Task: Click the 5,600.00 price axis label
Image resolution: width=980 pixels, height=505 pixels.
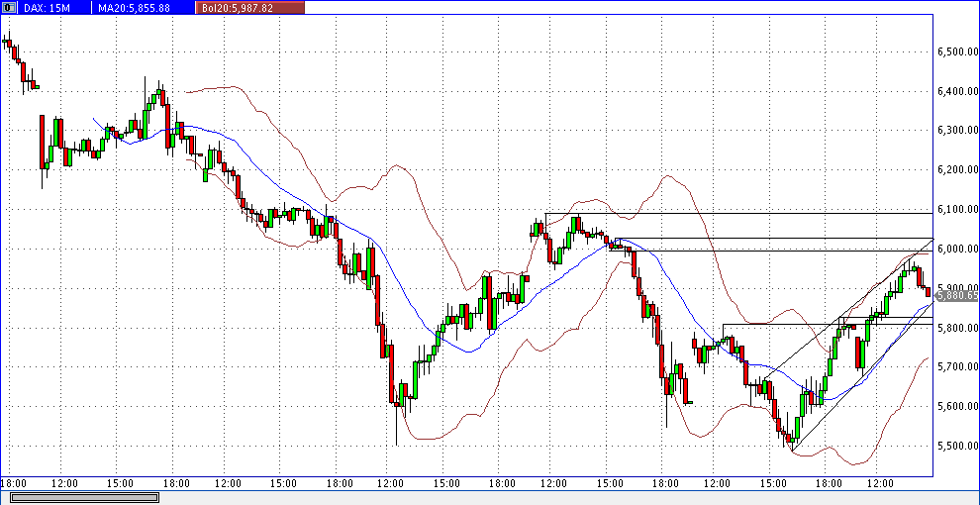Action: coord(957,406)
